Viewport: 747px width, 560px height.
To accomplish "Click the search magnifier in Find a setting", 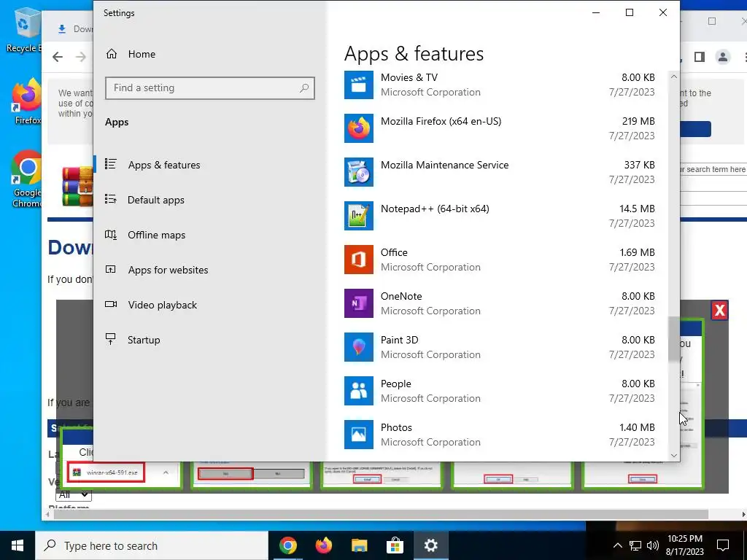I will click(304, 87).
